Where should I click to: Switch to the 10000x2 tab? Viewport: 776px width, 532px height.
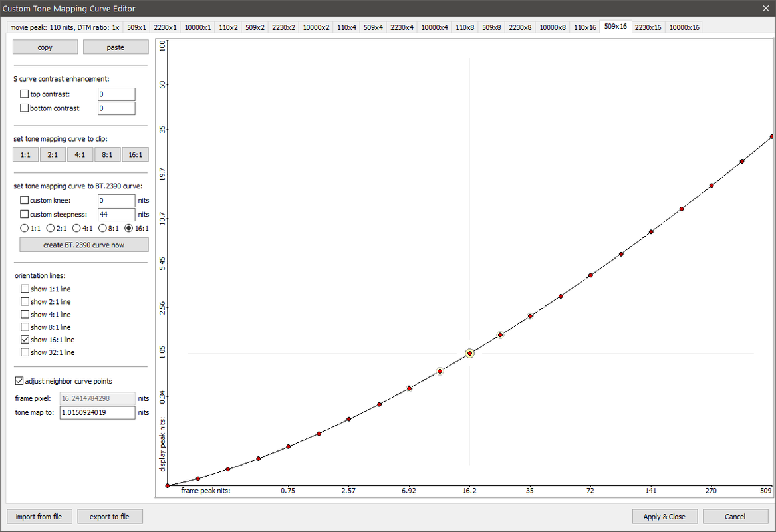click(x=316, y=27)
